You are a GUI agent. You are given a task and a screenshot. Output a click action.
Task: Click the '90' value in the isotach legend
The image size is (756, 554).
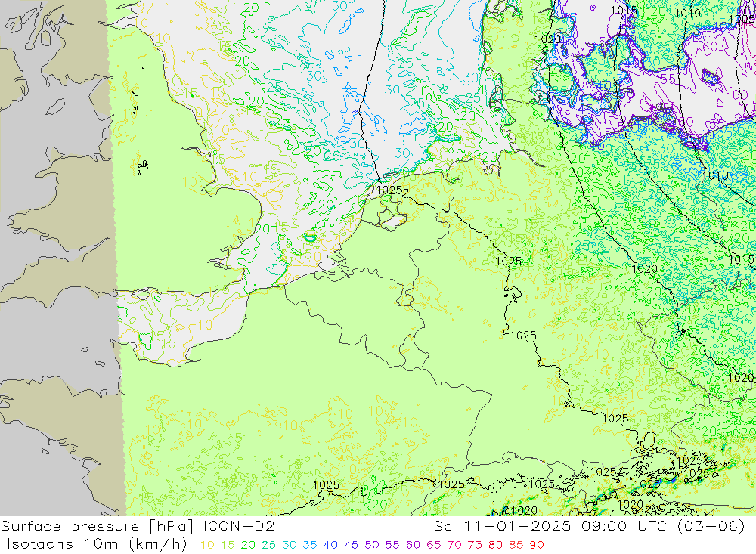point(537,545)
